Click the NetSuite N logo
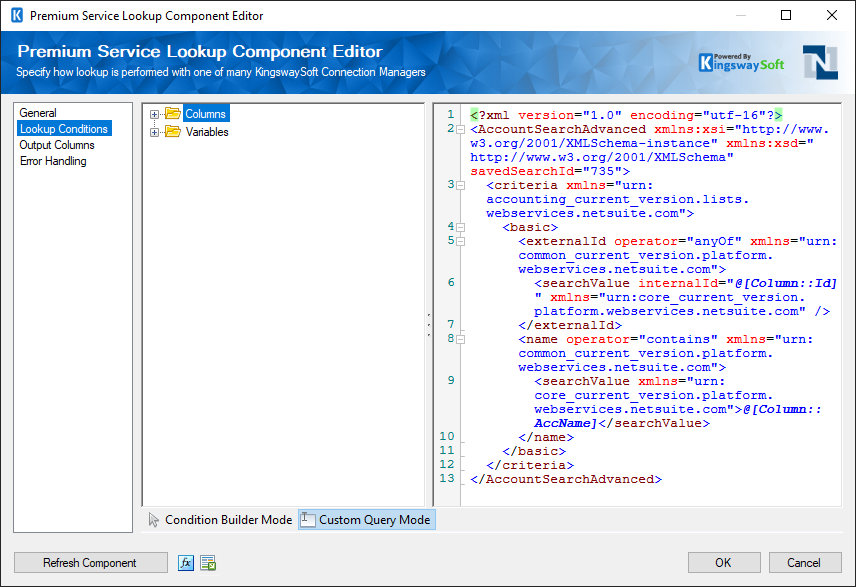This screenshot has width=856, height=587. [820, 62]
